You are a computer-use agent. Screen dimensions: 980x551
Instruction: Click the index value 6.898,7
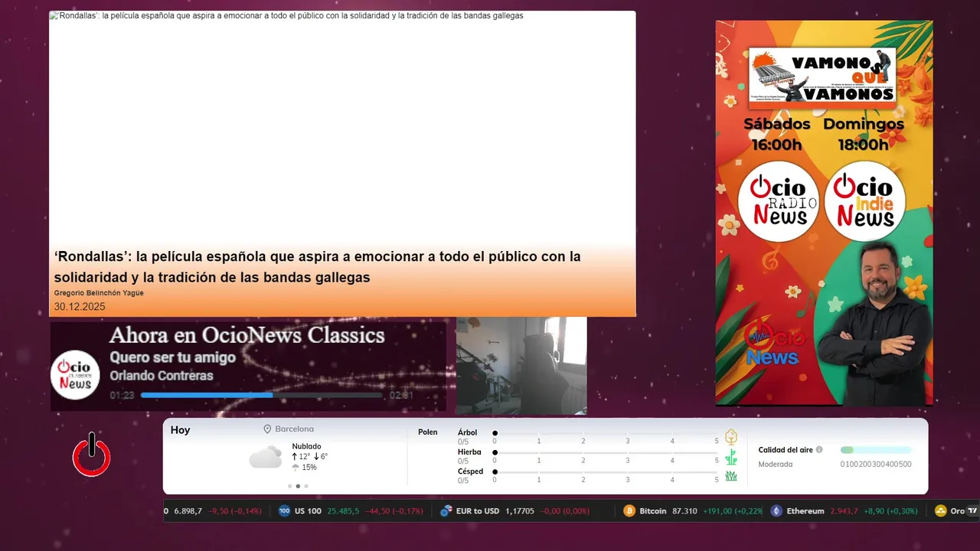[188, 511]
